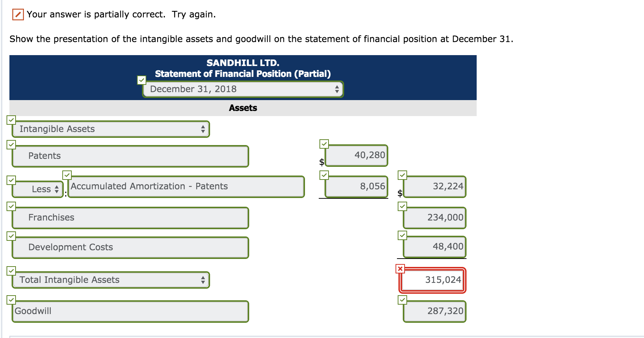
Task: Click the checkmark above the Franchises amount
Action: pos(402,206)
